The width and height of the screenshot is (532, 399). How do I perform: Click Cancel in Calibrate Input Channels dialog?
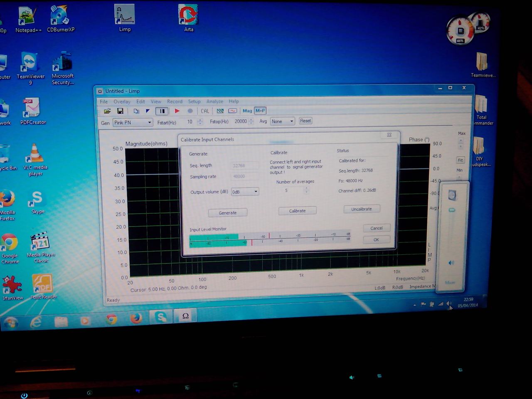click(377, 228)
